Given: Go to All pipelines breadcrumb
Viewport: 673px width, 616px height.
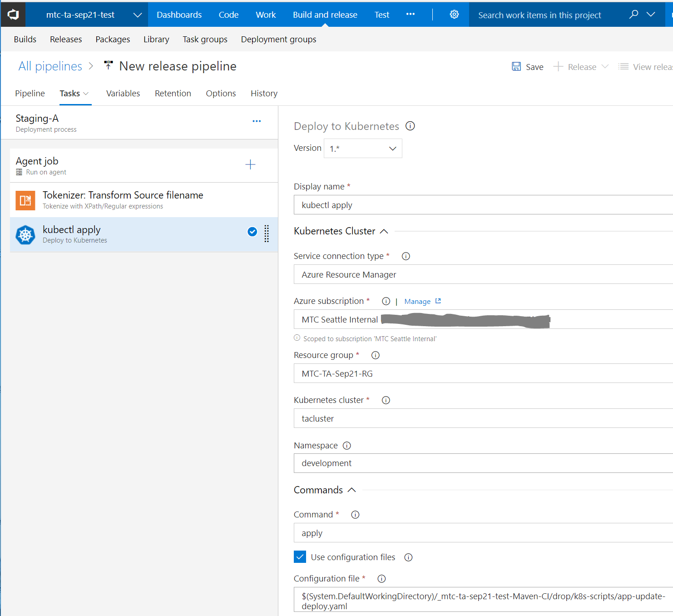Looking at the screenshot, I should coord(50,66).
